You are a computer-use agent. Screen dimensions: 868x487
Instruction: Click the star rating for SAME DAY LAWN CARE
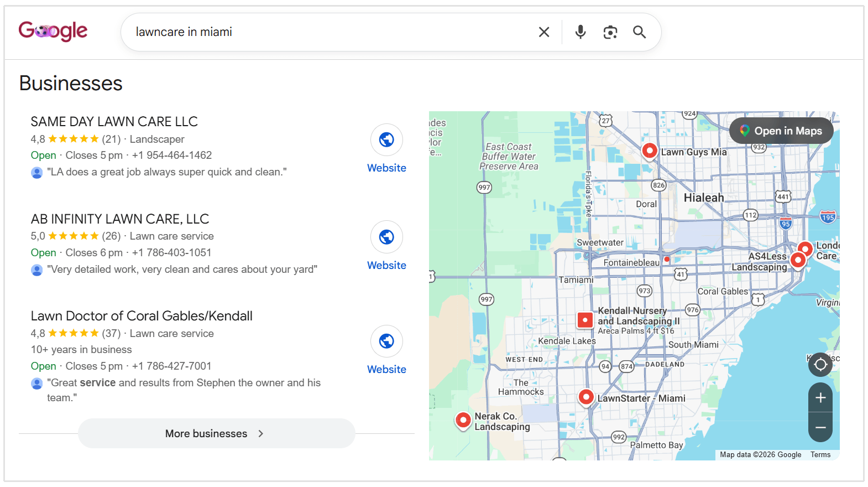74,139
